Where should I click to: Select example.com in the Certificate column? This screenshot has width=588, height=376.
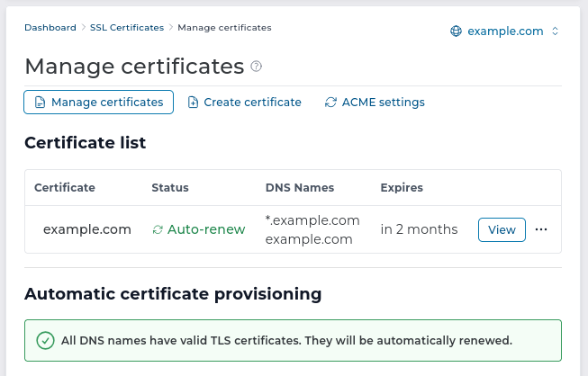click(87, 229)
